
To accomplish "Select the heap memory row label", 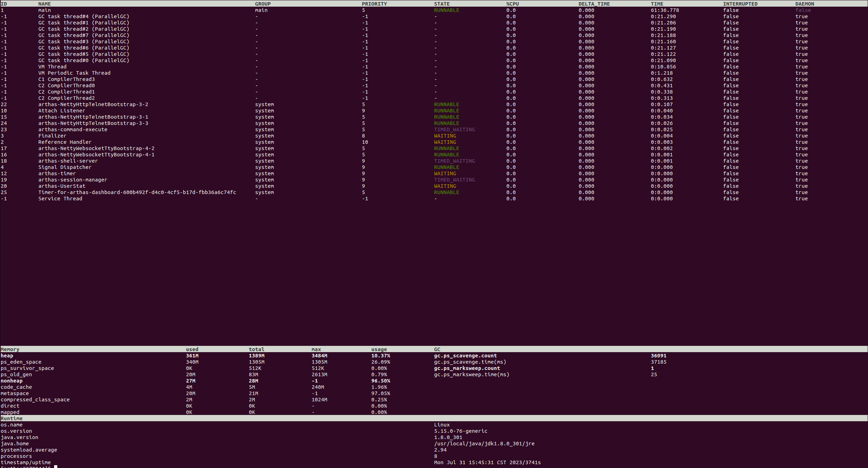I will click(x=7, y=356).
